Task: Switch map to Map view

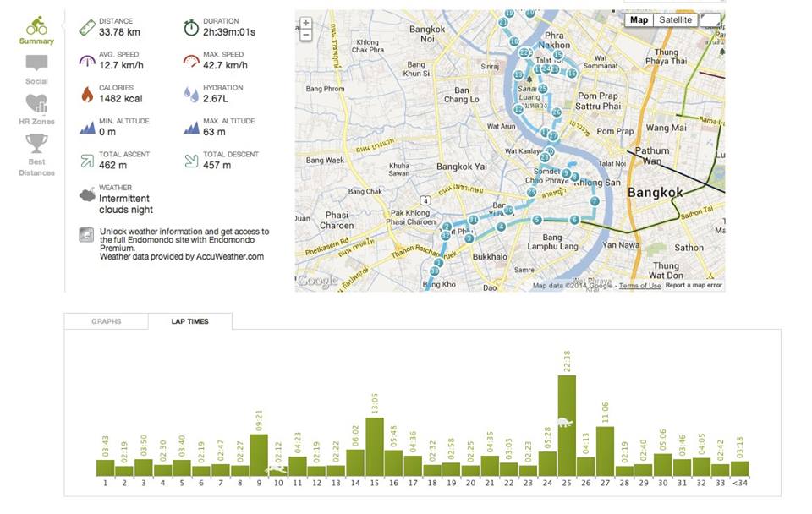Action: point(639,20)
